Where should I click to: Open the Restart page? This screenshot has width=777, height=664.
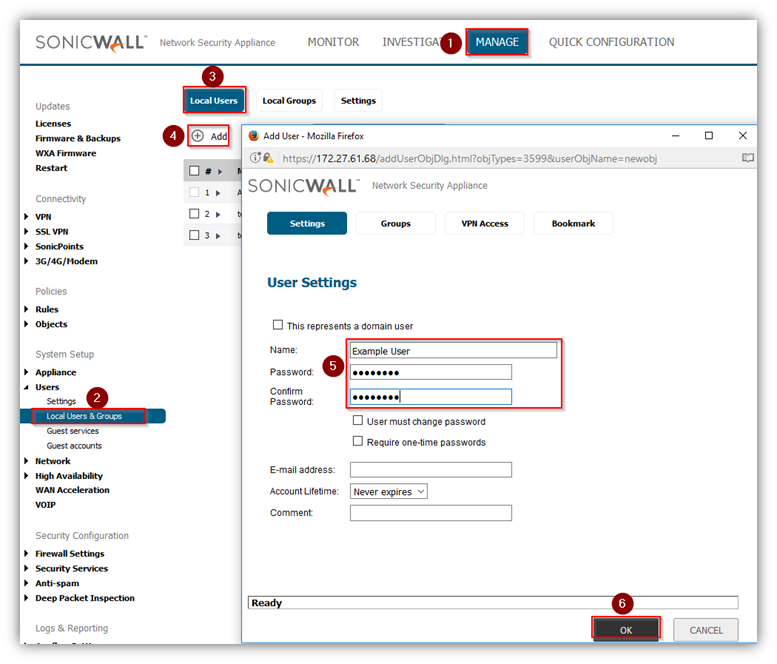(51, 168)
